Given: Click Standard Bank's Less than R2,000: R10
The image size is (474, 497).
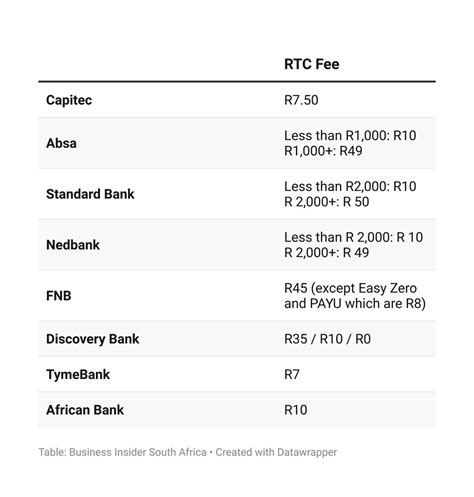Looking at the screenshot, I should 350,186.
